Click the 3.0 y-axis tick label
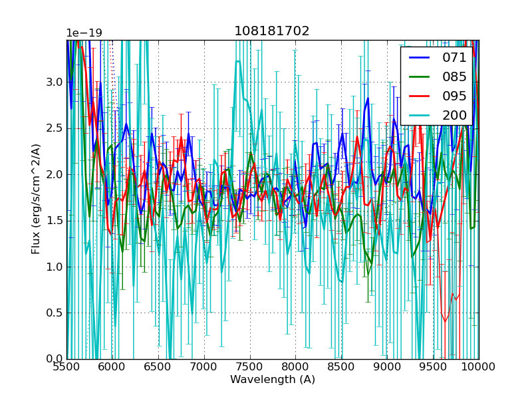The height and width of the screenshot is (399, 532). [53, 82]
